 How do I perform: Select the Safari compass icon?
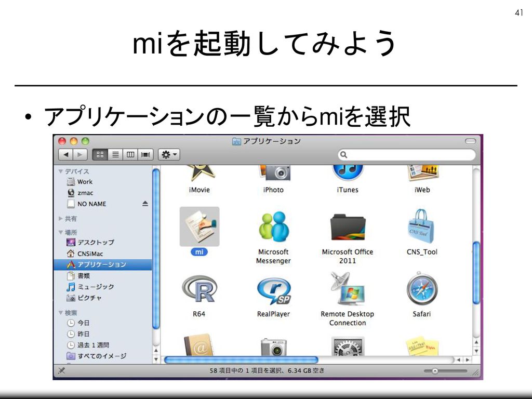pos(422,289)
